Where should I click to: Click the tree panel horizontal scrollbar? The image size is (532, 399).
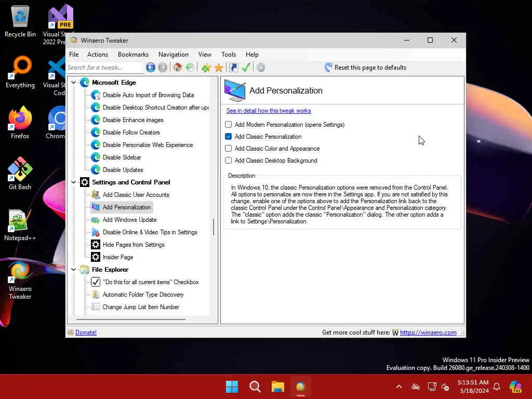pos(130,320)
